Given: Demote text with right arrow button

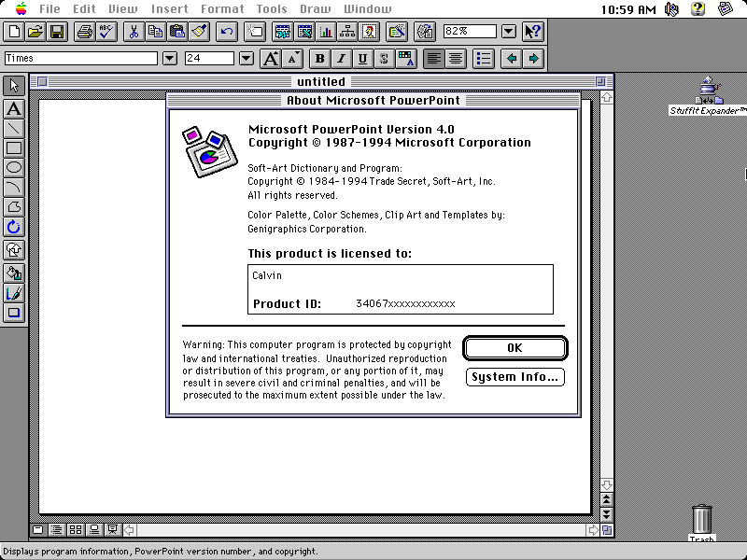Looking at the screenshot, I should [533, 59].
